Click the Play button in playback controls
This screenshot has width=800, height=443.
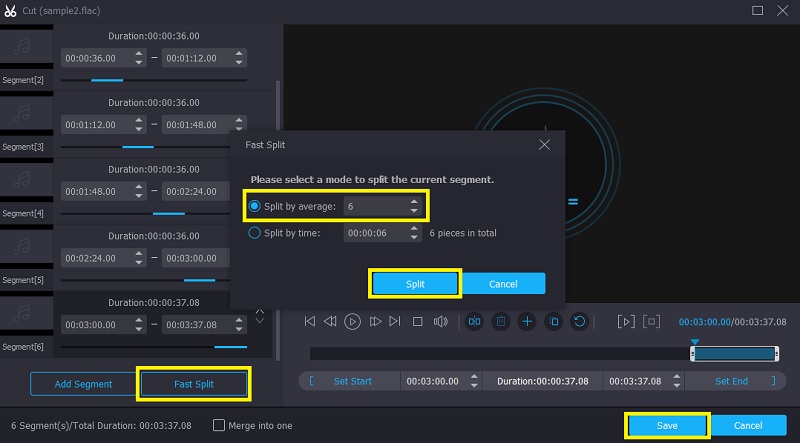(352, 322)
